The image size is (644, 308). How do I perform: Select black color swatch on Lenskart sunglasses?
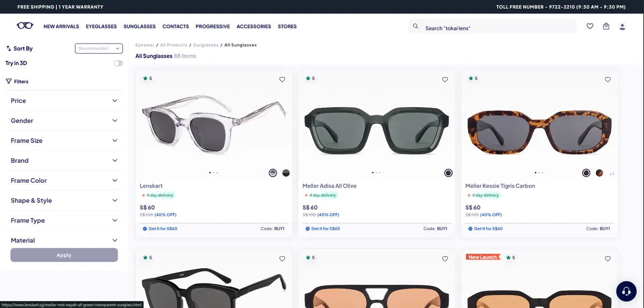(286, 173)
